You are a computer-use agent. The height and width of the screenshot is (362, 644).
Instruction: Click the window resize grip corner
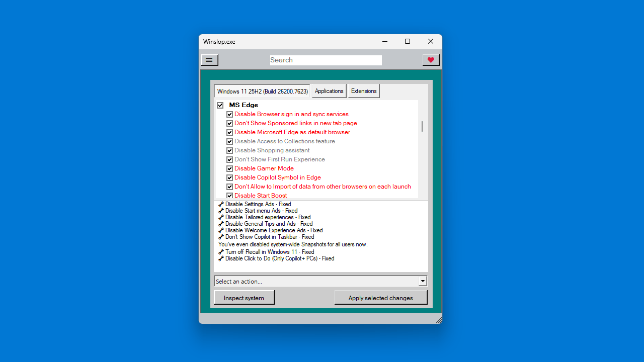tap(438, 320)
